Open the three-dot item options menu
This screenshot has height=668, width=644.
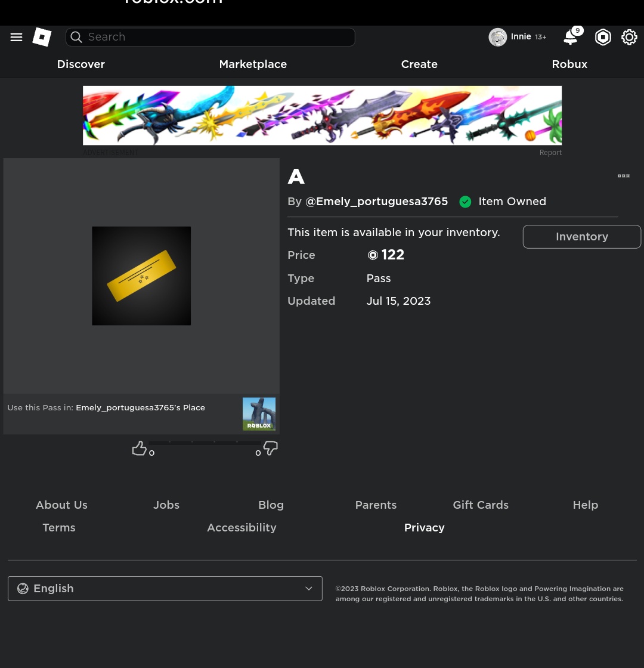(624, 176)
